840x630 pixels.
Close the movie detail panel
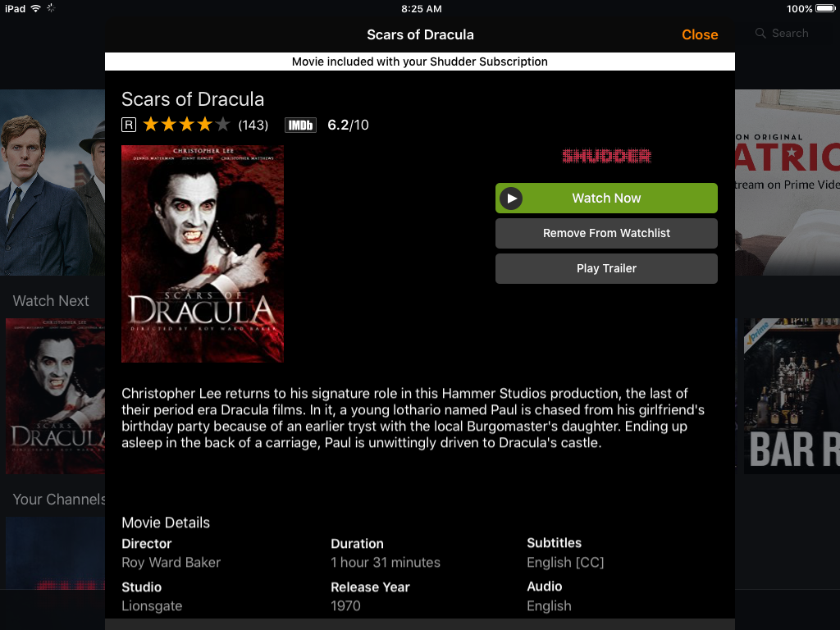(700, 34)
